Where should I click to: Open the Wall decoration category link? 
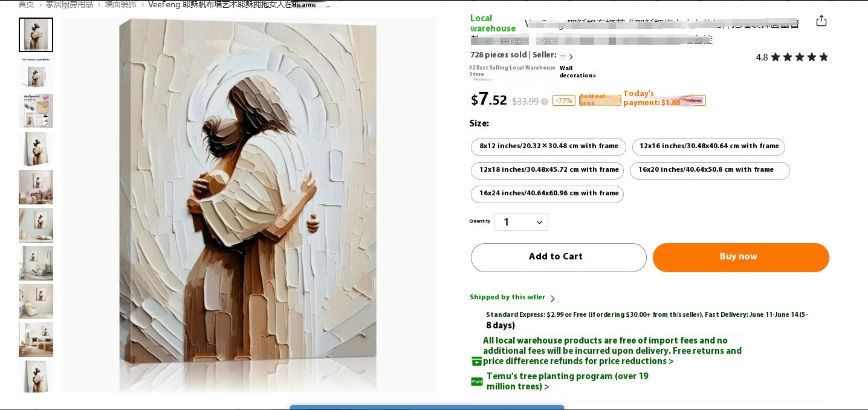(x=577, y=72)
